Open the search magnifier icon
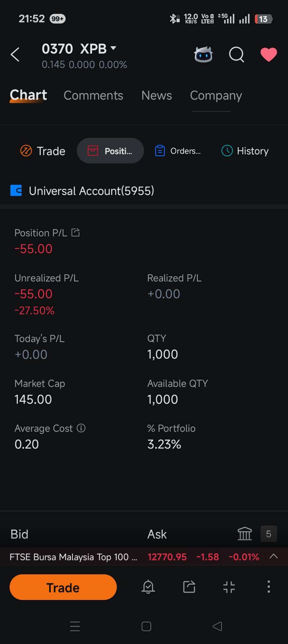 236,55
